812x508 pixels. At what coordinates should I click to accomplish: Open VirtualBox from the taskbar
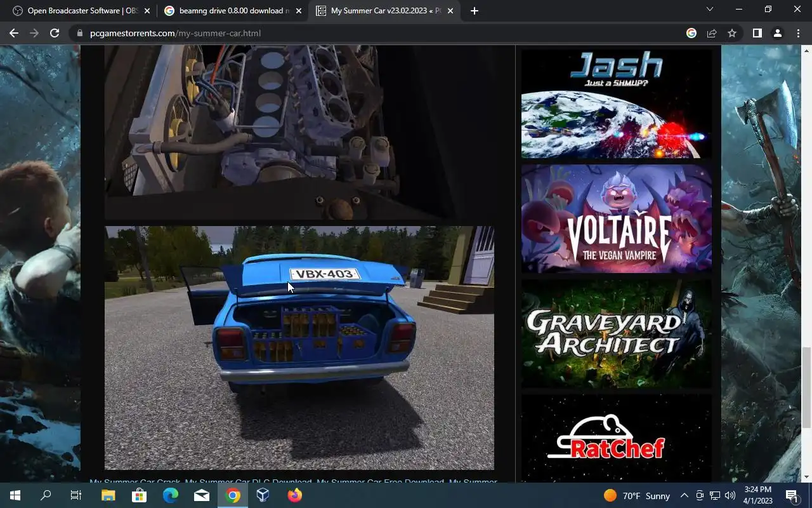point(263,495)
